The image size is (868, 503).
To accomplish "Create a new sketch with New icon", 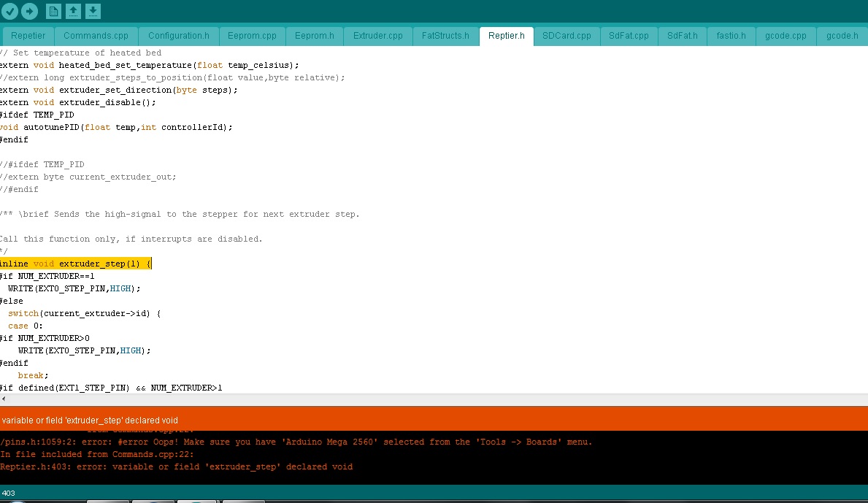I will [54, 11].
